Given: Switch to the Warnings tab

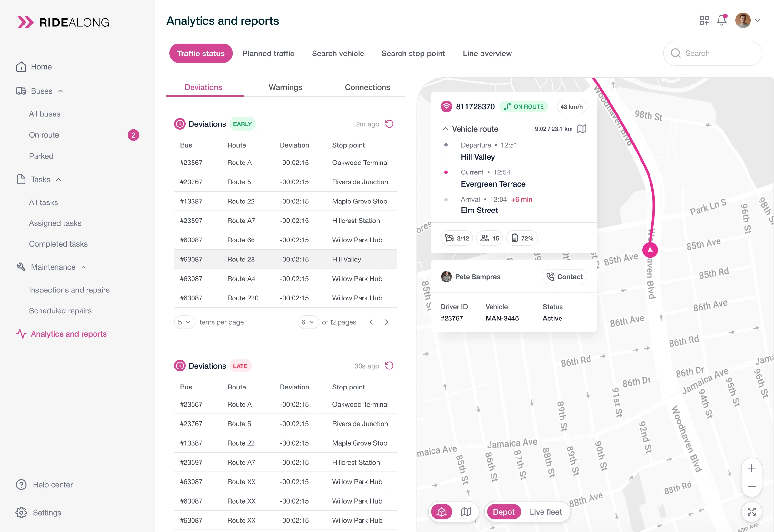Looking at the screenshot, I should click(285, 87).
